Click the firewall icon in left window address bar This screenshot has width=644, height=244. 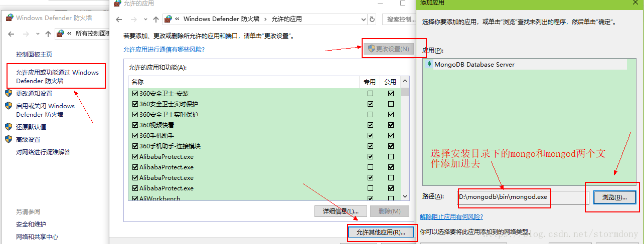tap(61, 34)
